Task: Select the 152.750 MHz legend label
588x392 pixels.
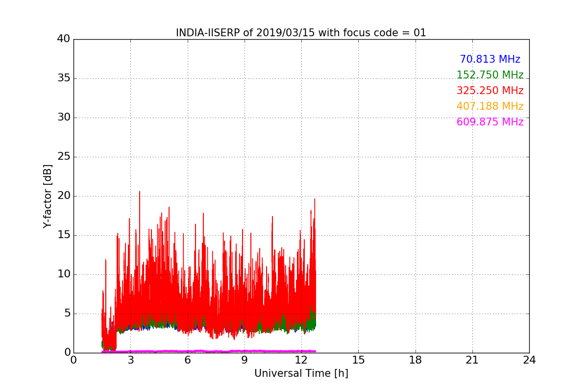Action: 490,75
